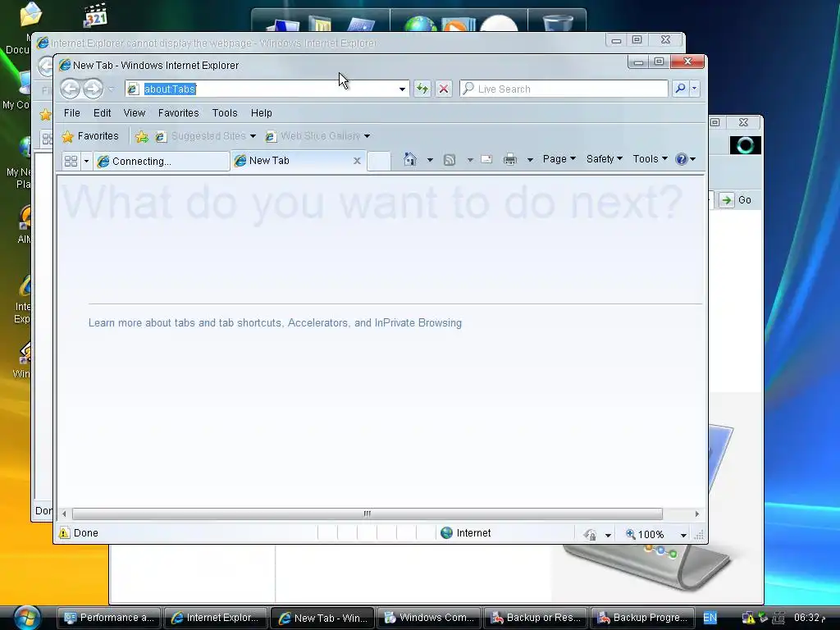
Task: Click the Read Mail envelope icon
Action: pos(486,159)
